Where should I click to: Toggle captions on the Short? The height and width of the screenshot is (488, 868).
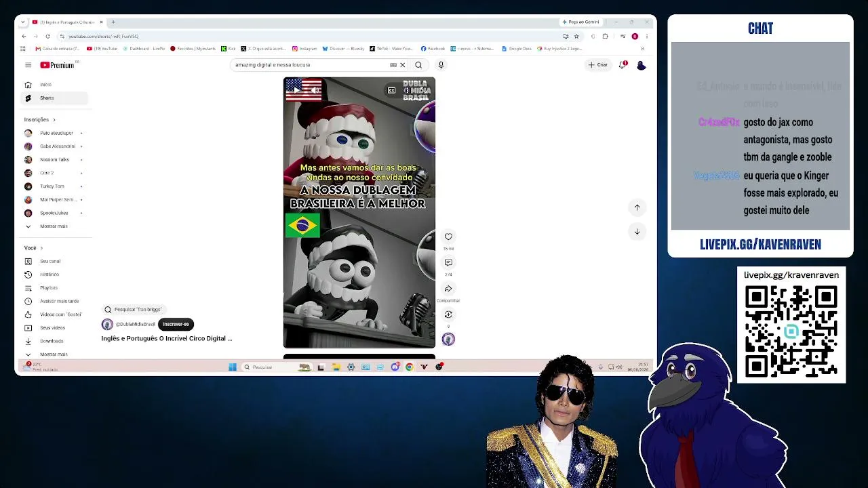point(391,90)
